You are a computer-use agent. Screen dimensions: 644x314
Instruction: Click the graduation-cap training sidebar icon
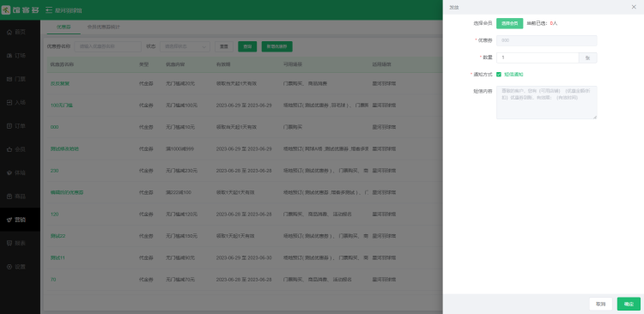(x=9, y=172)
